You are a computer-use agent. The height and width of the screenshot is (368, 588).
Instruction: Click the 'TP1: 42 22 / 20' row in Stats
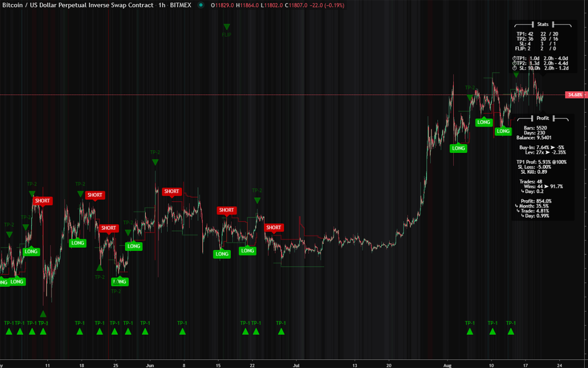pos(537,34)
